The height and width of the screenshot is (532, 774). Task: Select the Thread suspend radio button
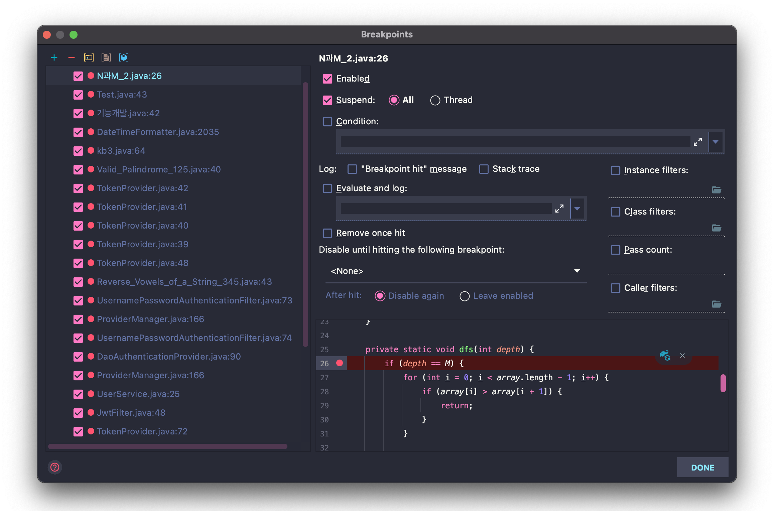coord(435,100)
